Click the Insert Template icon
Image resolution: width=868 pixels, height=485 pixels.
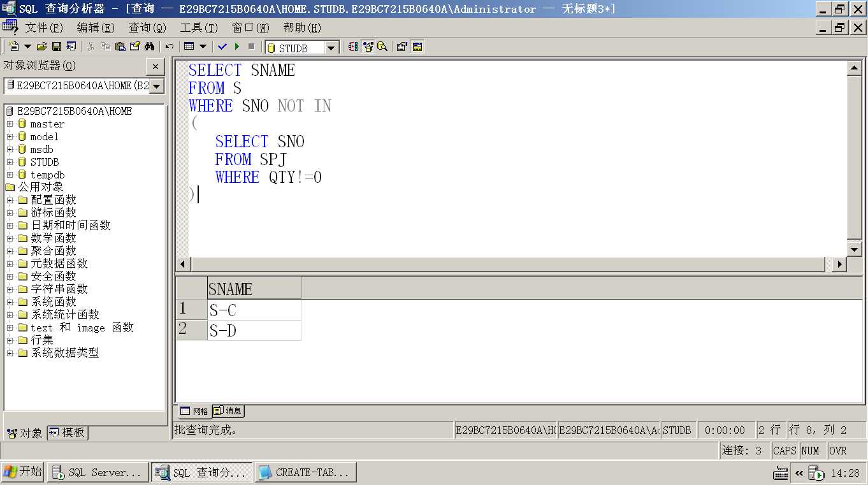click(x=71, y=47)
